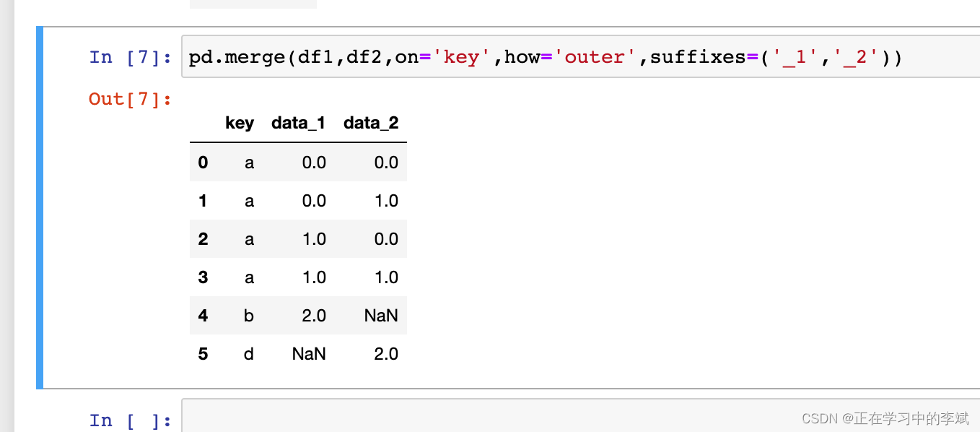Screen dimensions: 980x432
Task: Click the suffixes parameter text
Action: pyautogui.click(x=699, y=56)
